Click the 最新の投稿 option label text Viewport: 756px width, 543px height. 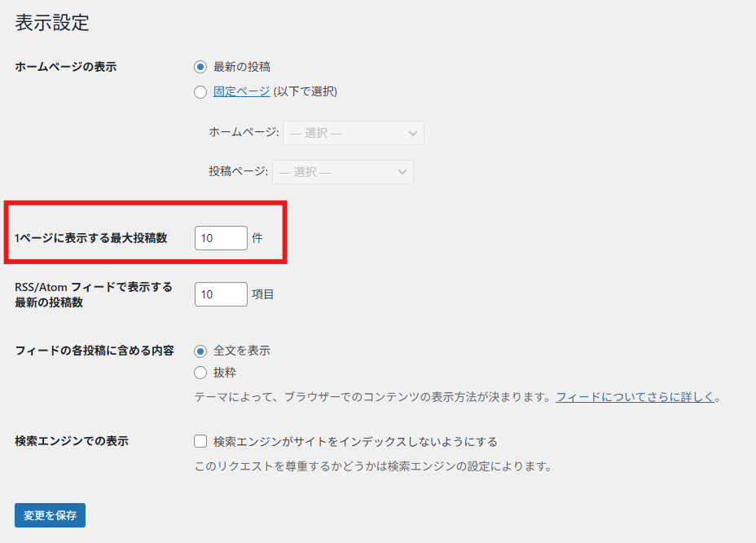pyautogui.click(x=241, y=67)
